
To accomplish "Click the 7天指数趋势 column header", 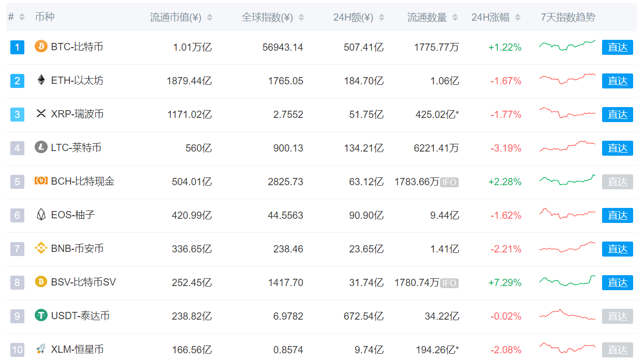I will point(568,18).
